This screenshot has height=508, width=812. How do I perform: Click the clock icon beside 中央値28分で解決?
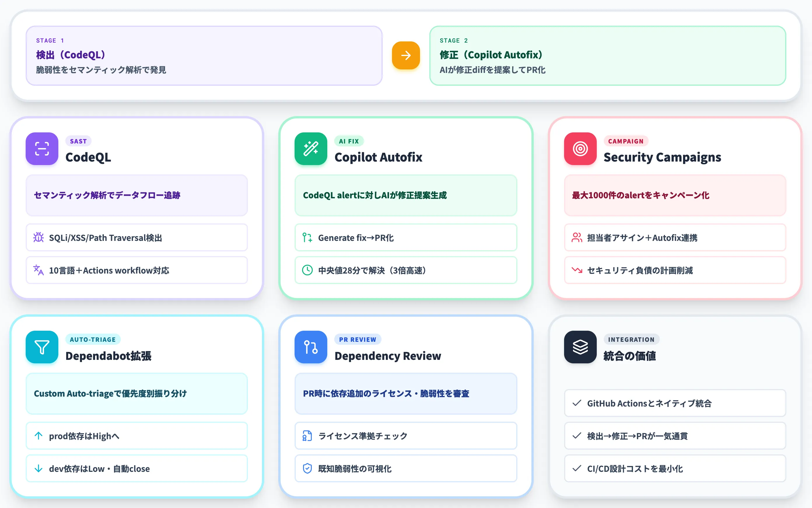tap(307, 270)
